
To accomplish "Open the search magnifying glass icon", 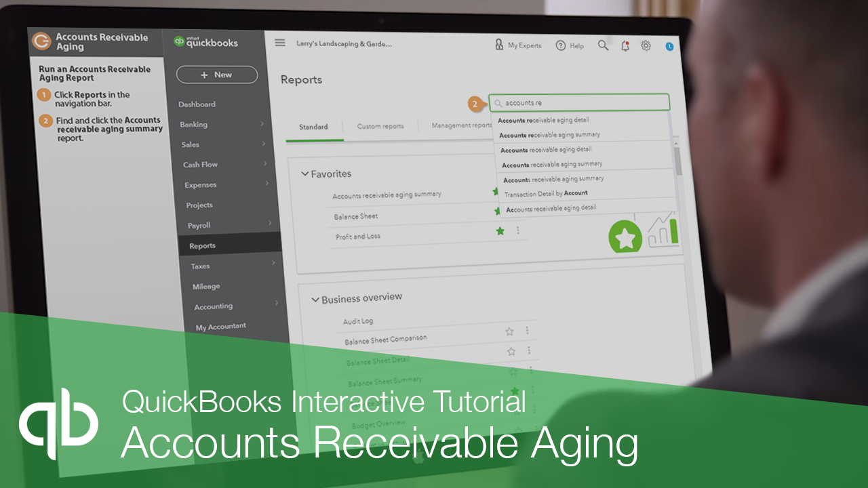I will (603, 45).
